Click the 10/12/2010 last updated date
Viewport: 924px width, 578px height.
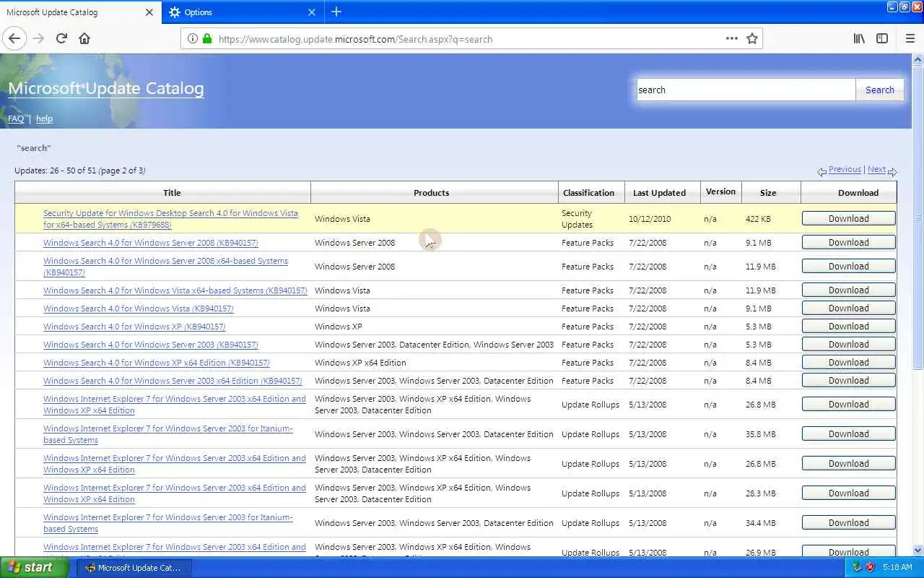tap(650, 219)
